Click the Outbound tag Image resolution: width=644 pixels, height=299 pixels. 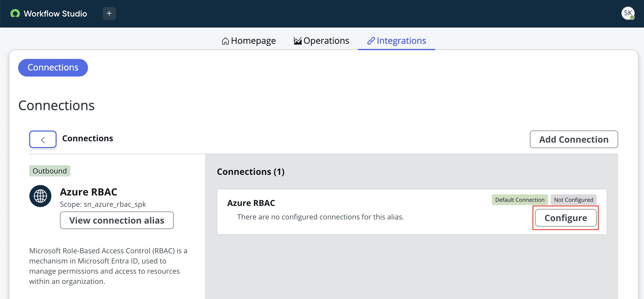[50, 171]
